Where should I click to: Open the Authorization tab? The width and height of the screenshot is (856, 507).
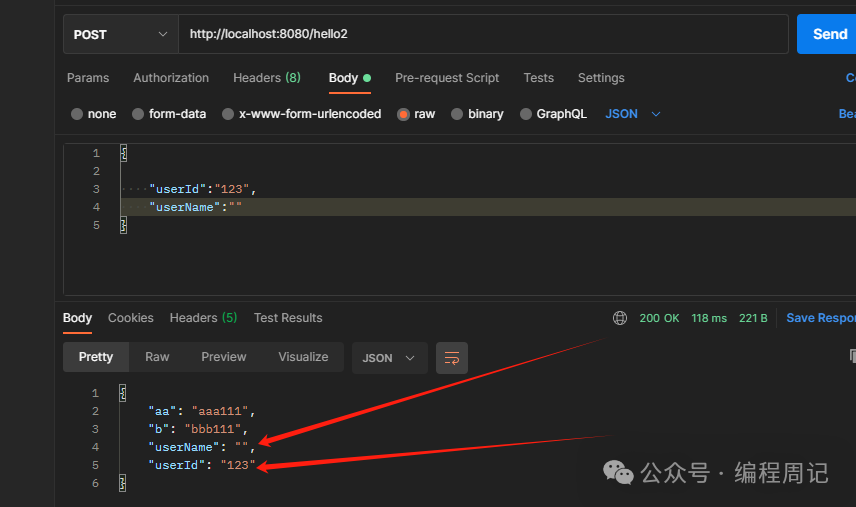click(171, 77)
